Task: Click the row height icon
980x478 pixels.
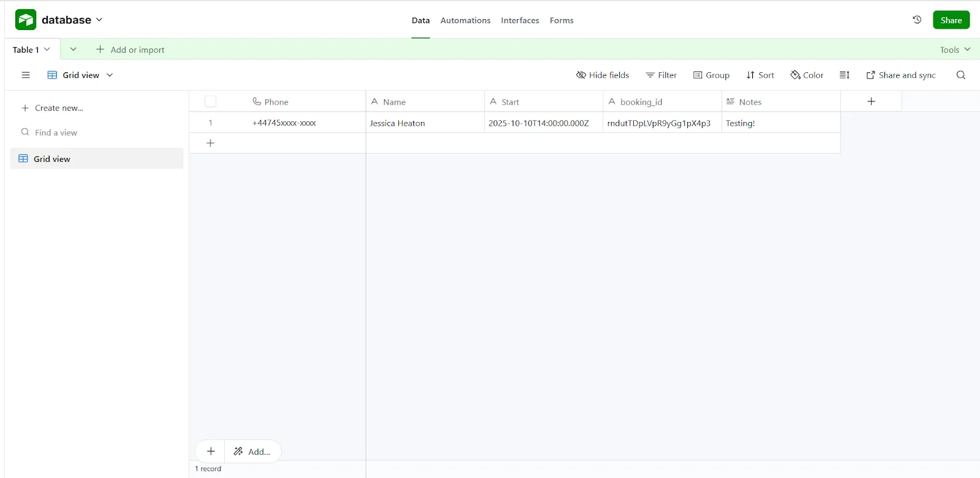Action: click(x=845, y=75)
